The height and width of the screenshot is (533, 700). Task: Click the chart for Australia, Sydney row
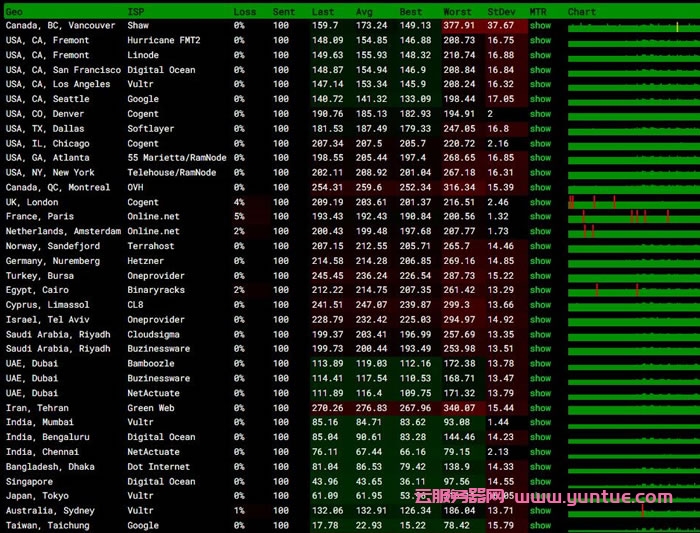[x=630, y=511]
